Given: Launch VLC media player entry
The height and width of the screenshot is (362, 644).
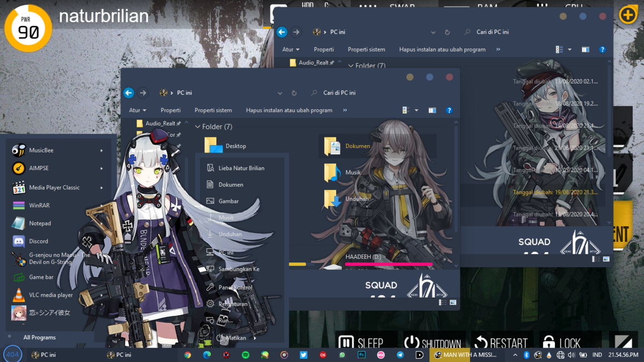Looking at the screenshot, I should pos(58,295).
